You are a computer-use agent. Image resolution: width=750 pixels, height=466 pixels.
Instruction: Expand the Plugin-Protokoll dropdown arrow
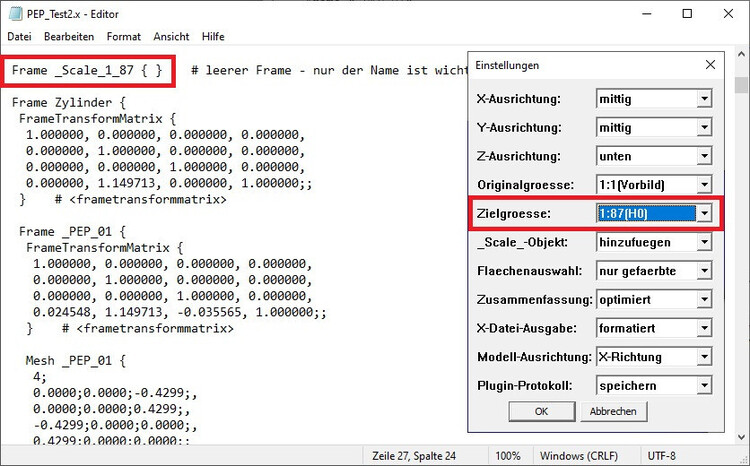click(x=704, y=386)
